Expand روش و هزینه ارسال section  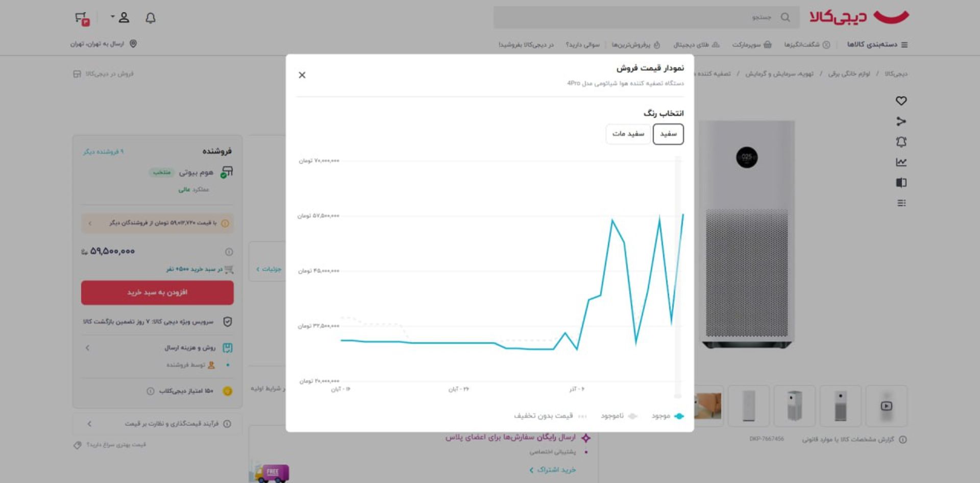click(x=157, y=348)
